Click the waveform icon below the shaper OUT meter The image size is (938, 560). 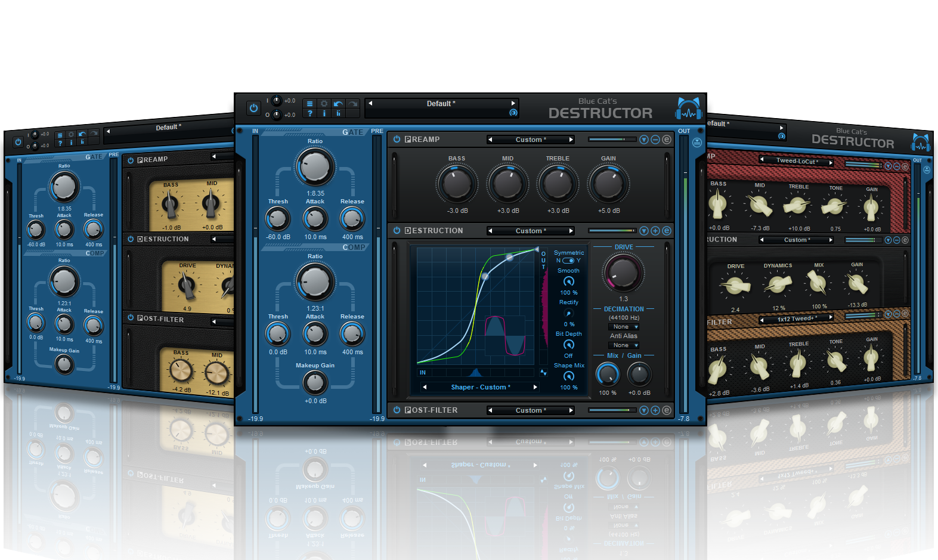tap(543, 372)
